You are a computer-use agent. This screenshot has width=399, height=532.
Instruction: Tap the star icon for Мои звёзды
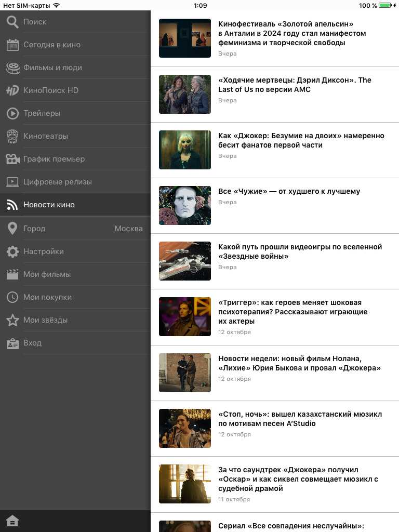(12, 320)
